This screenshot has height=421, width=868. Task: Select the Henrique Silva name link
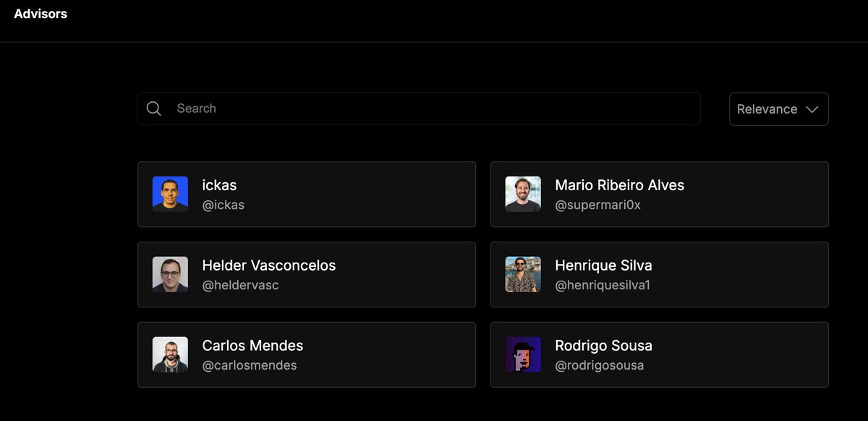coord(603,265)
